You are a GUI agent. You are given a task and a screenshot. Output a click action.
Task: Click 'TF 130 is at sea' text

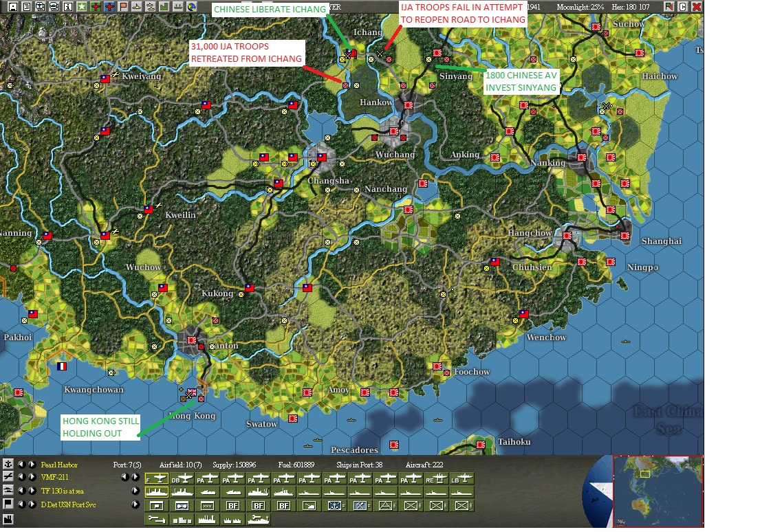63,491
